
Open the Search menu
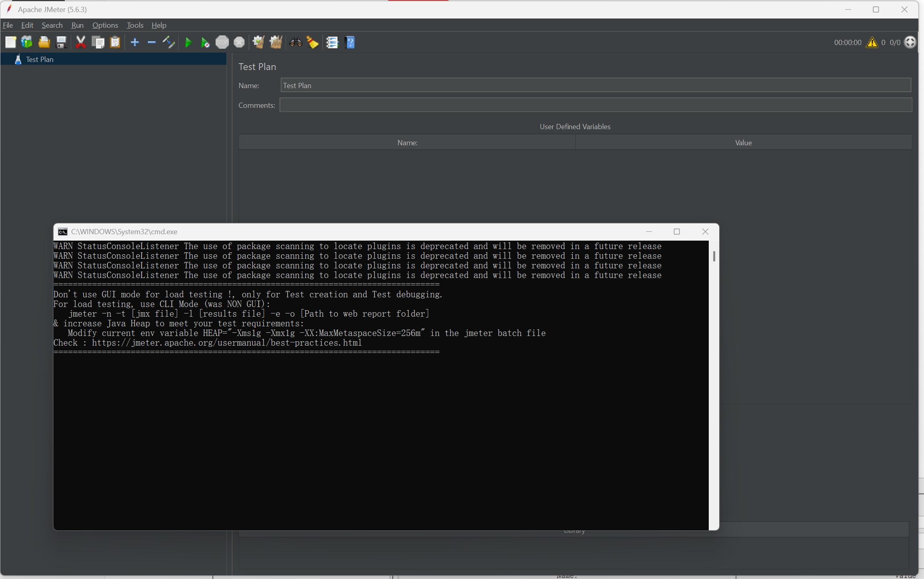(x=52, y=25)
